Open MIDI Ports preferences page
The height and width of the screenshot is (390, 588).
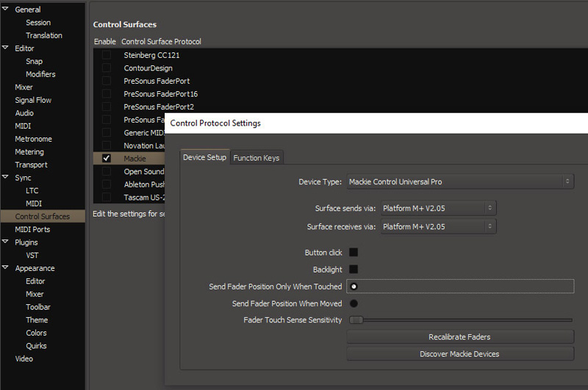pyautogui.click(x=32, y=229)
